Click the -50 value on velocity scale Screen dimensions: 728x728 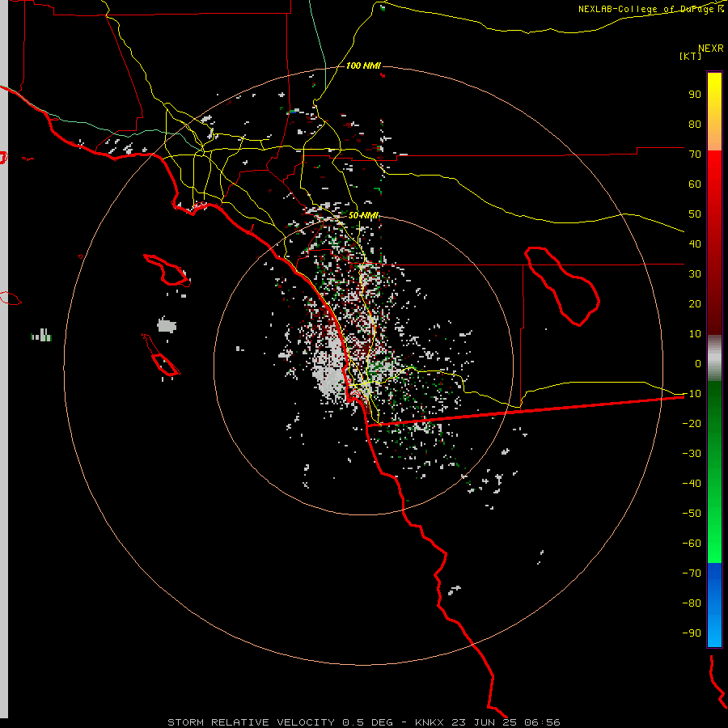692,514
